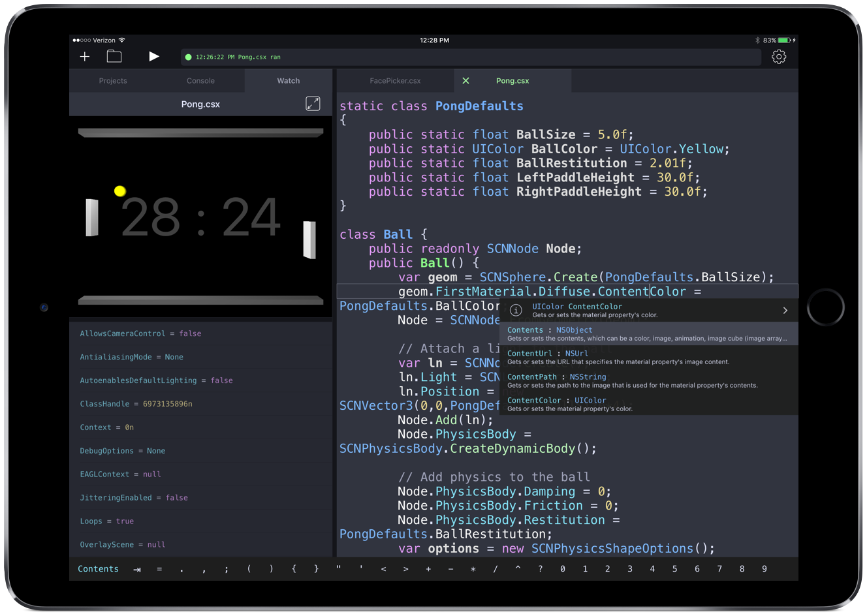The image size is (867, 616).
Task: Open the Projects tab
Action: pyautogui.click(x=112, y=80)
